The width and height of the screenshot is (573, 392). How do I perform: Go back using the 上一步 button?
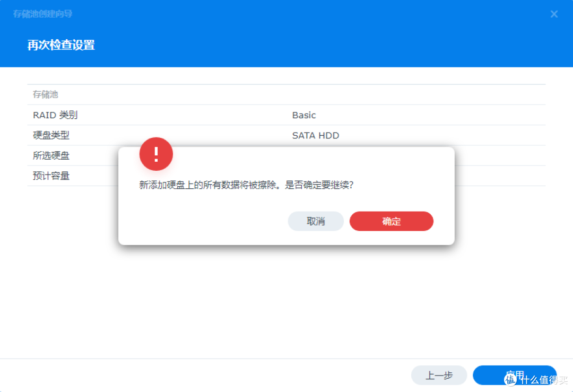coord(439,375)
